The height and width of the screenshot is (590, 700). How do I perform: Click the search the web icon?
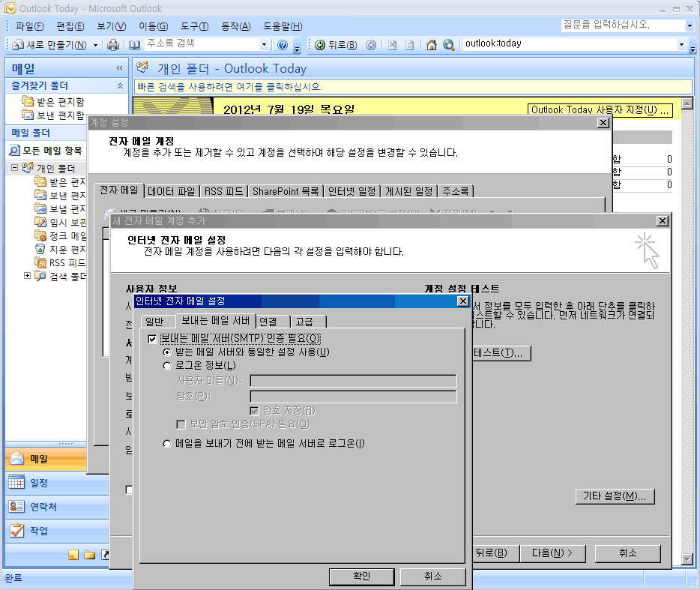[449, 45]
